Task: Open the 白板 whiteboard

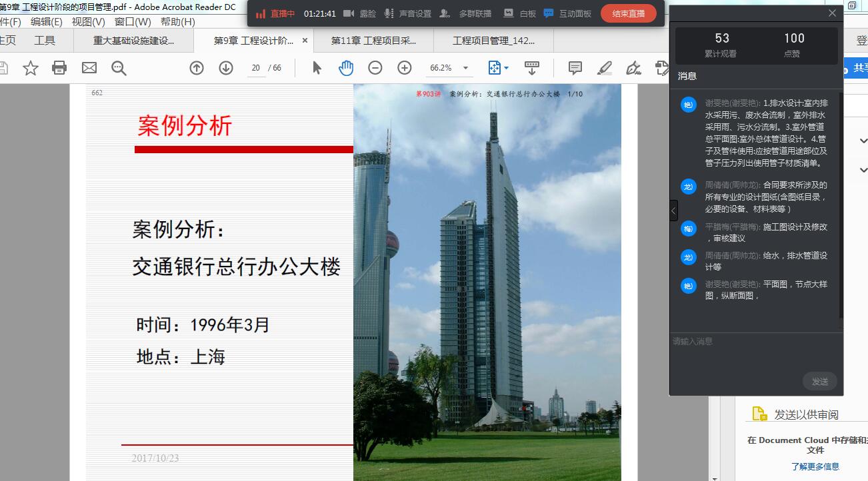Action: (x=519, y=13)
